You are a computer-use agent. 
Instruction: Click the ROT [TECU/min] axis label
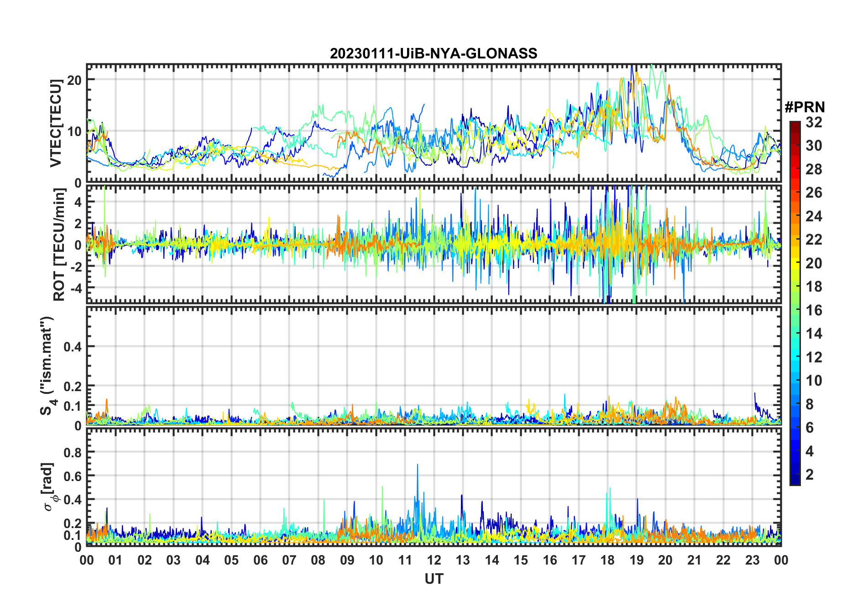(x=59, y=245)
